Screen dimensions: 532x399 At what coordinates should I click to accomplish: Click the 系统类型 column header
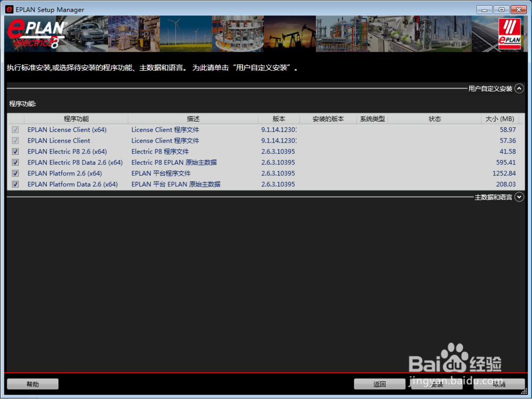coord(372,119)
